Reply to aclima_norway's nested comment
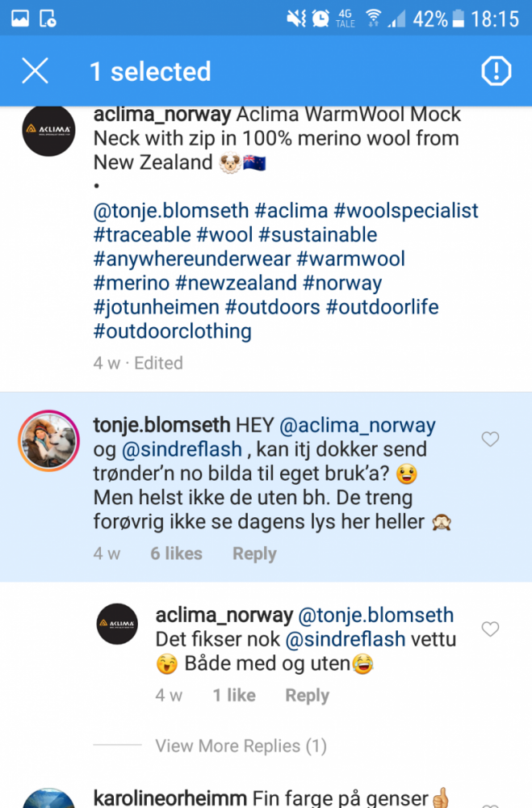Viewport: 532px width, 808px height. click(x=307, y=696)
